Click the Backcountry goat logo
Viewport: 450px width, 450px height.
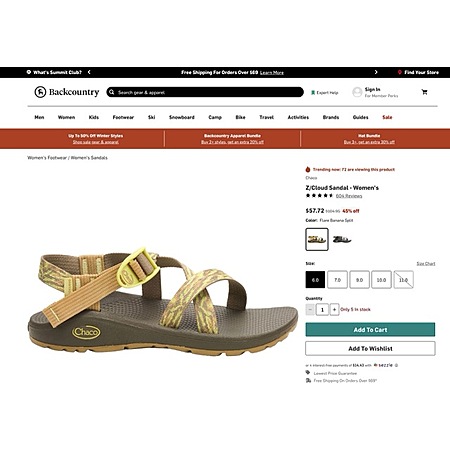[x=40, y=92]
